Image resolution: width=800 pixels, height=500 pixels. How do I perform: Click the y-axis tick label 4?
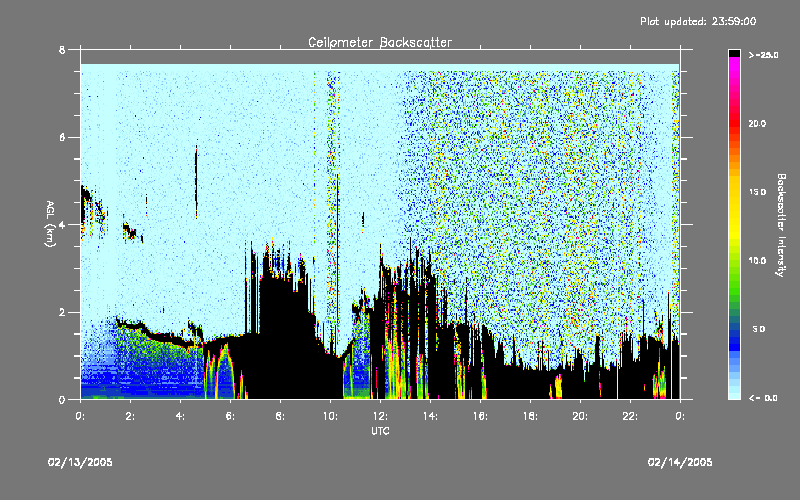62,224
